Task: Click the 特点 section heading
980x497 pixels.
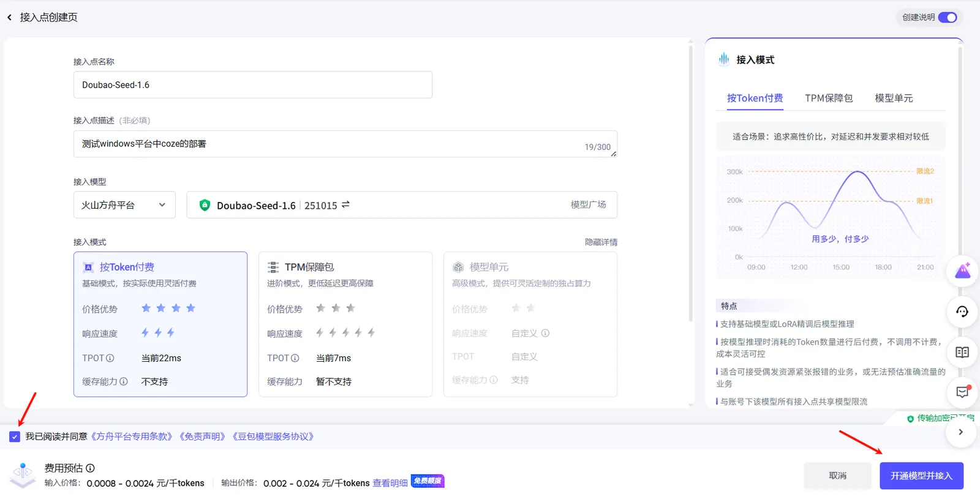Action: pos(729,305)
